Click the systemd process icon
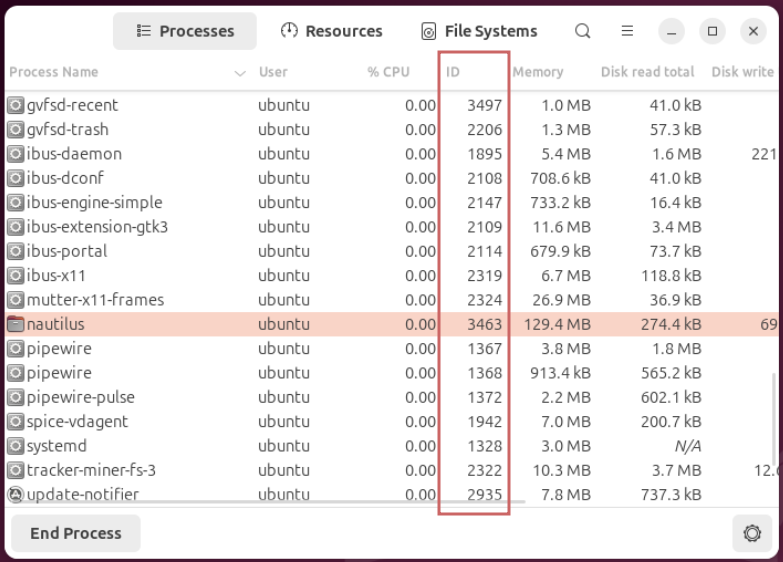The height and width of the screenshot is (562, 783). pyautogui.click(x=15, y=446)
